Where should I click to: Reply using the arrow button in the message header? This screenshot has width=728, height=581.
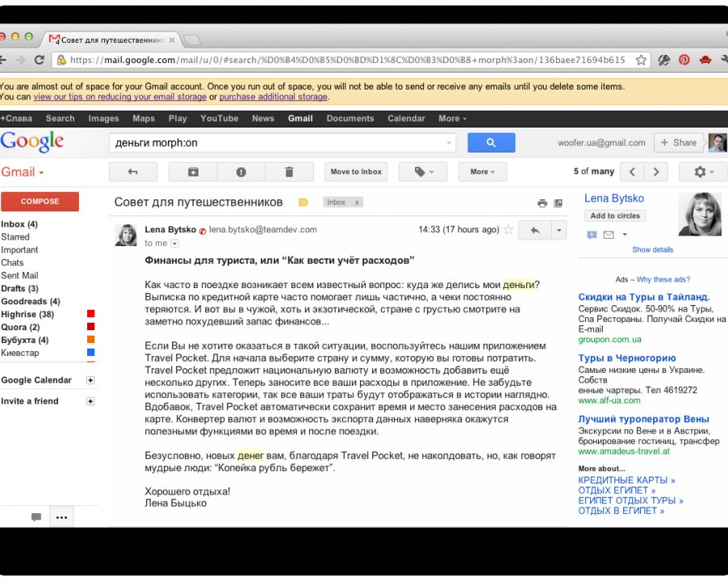535,230
